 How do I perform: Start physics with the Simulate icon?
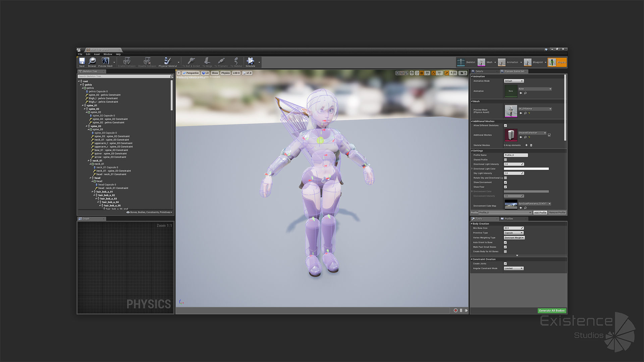250,61
